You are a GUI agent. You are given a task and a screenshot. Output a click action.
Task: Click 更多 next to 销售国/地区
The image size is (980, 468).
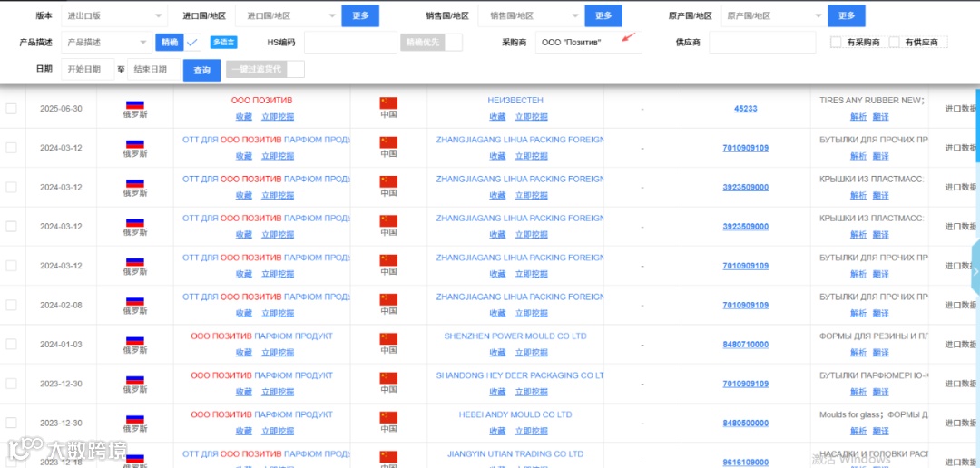[603, 15]
